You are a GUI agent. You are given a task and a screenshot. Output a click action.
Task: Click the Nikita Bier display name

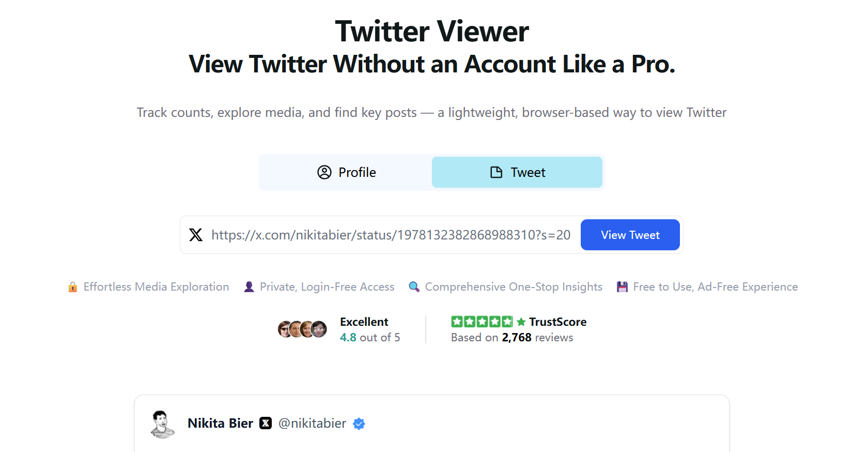tap(220, 424)
